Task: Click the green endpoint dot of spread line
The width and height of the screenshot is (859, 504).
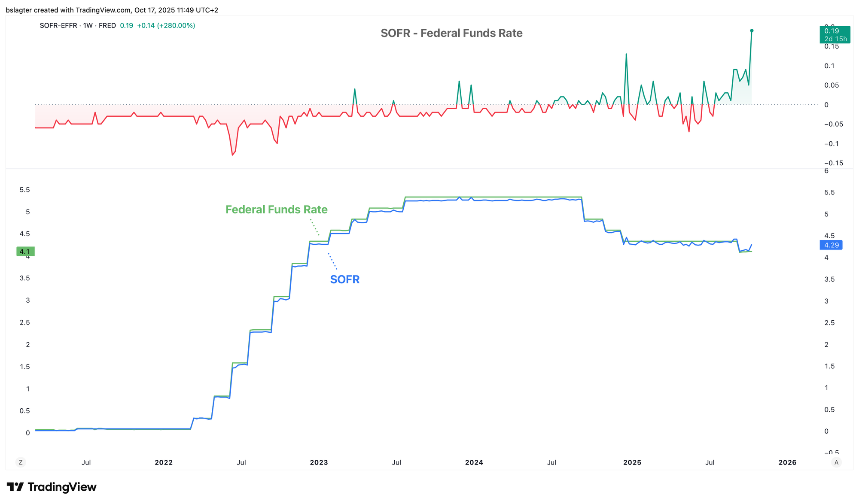Action: [752, 30]
